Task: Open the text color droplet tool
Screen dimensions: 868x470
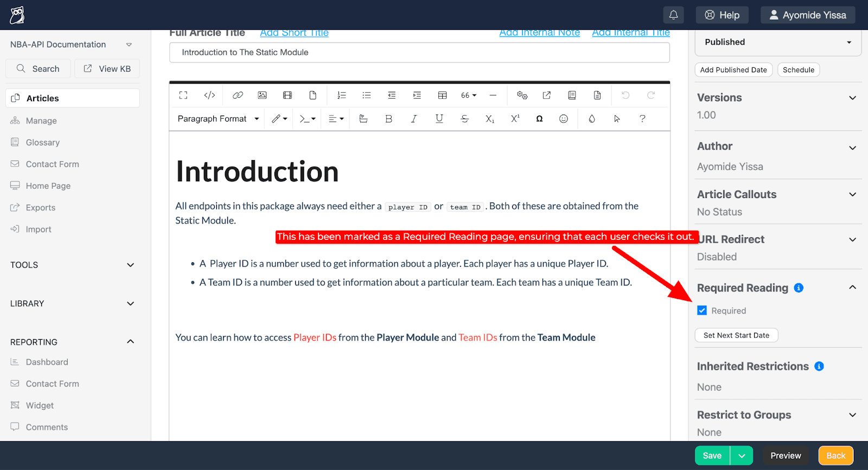Action: pyautogui.click(x=592, y=119)
